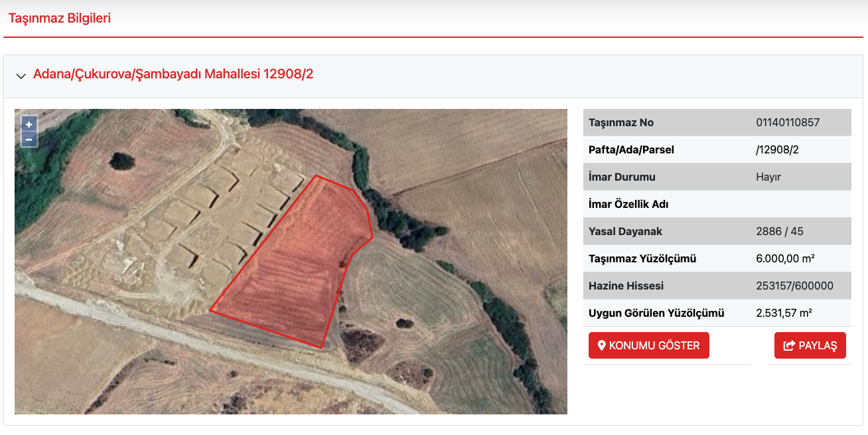868x435 pixels.
Task: Click the İmar Durumu value Hayır
Action: [770, 177]
